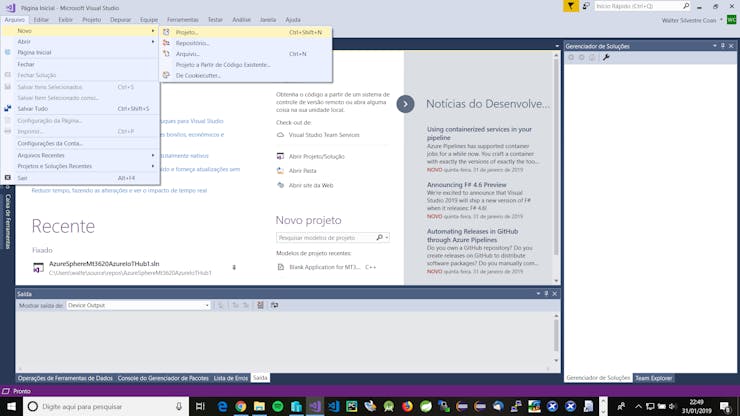
Task: Open the Depurar menu
Action: click(120, 20)
